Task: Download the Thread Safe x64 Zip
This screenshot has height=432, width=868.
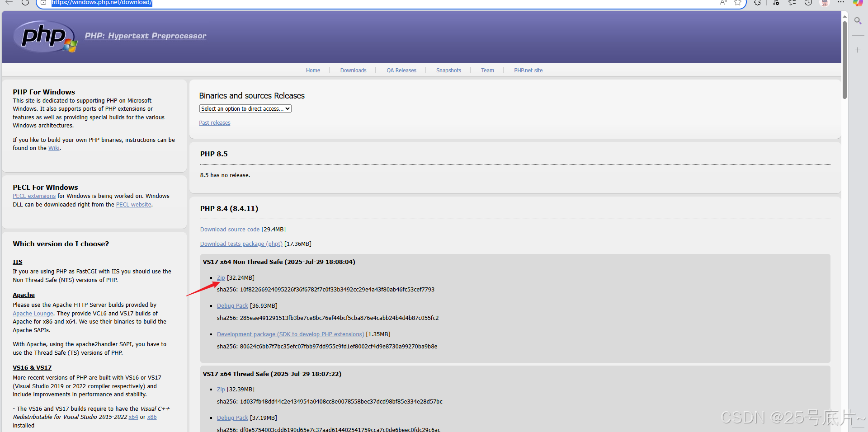Action: pyautogui.click(x=221, y=390)
